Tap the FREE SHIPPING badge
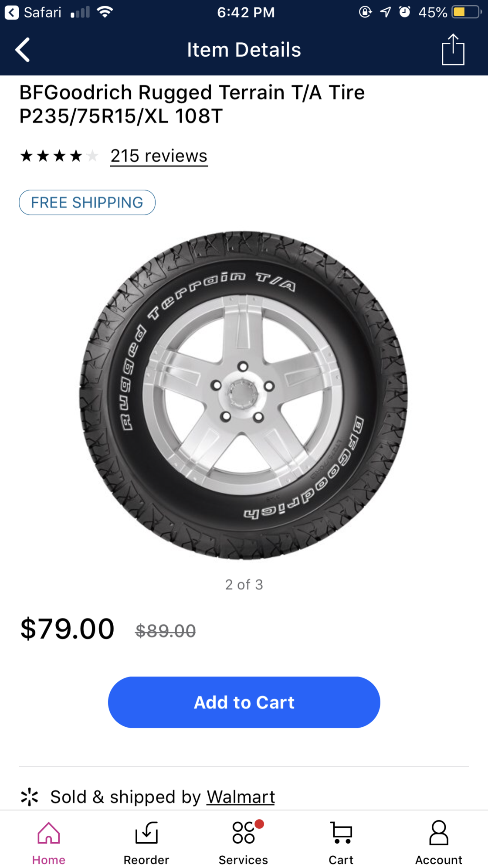This screenshot has width=488, height=868. click(x=87, y=202)
